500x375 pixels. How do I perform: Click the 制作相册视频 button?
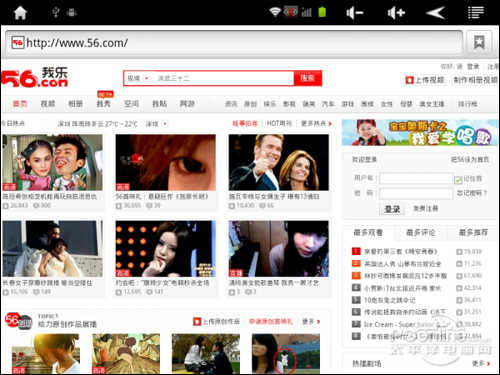(475, 80)
